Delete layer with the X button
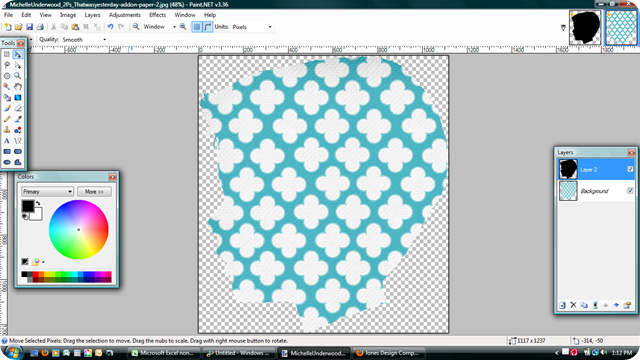This screenshot has width=640, height=360. [573, 305]
